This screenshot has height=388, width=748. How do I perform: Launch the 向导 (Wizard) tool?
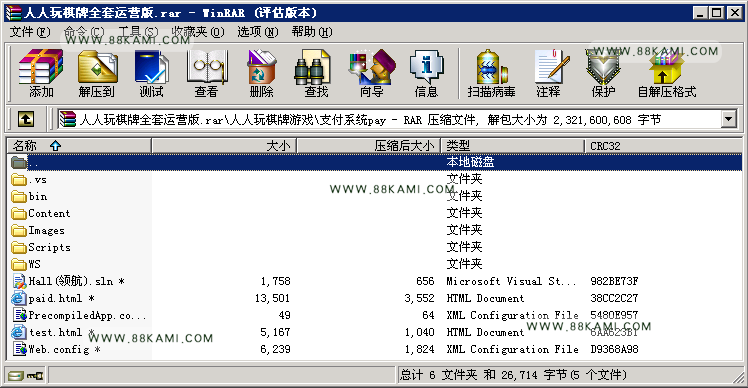pyautogui.click(x=372, y=73)
